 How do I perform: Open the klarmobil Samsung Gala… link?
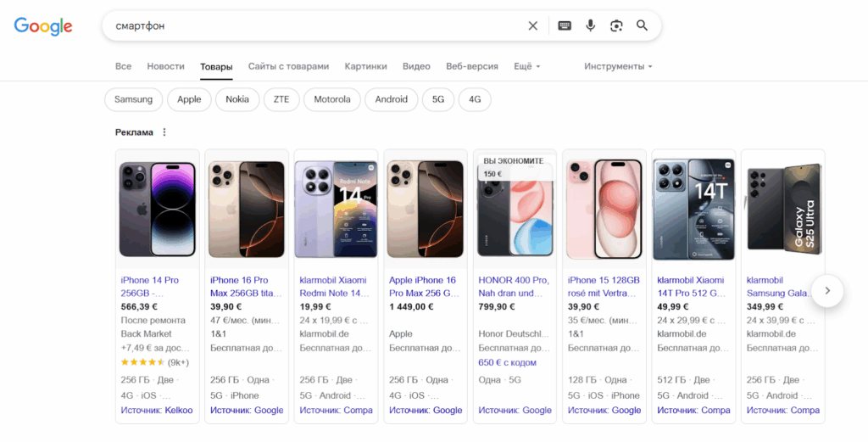776,287
